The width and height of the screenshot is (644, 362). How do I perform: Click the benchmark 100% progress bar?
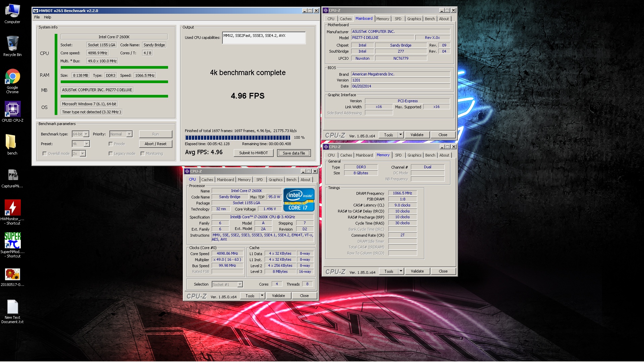pos(238,137)
